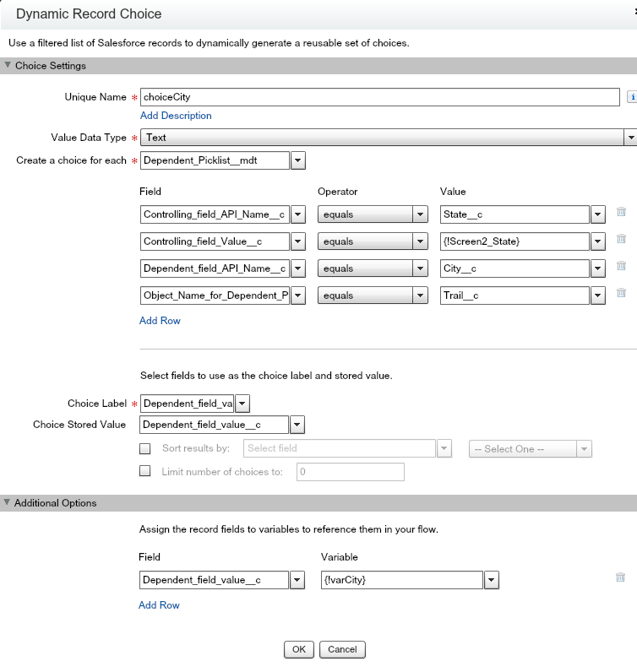This screenshot has width=637, height=672.
Task: Click the Cancel button
Action: click(x=342, y=649)
